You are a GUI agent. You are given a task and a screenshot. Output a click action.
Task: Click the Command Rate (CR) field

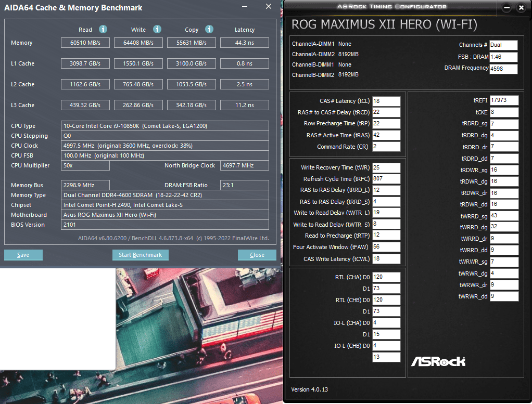(x=386, y=147)
